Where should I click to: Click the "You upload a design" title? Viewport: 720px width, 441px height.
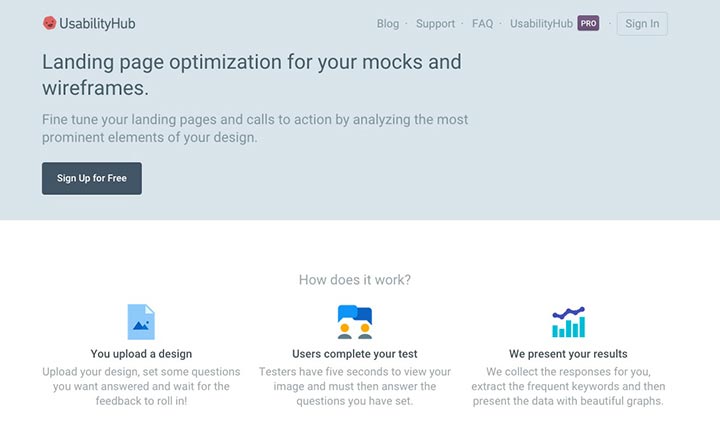point(141,354)
